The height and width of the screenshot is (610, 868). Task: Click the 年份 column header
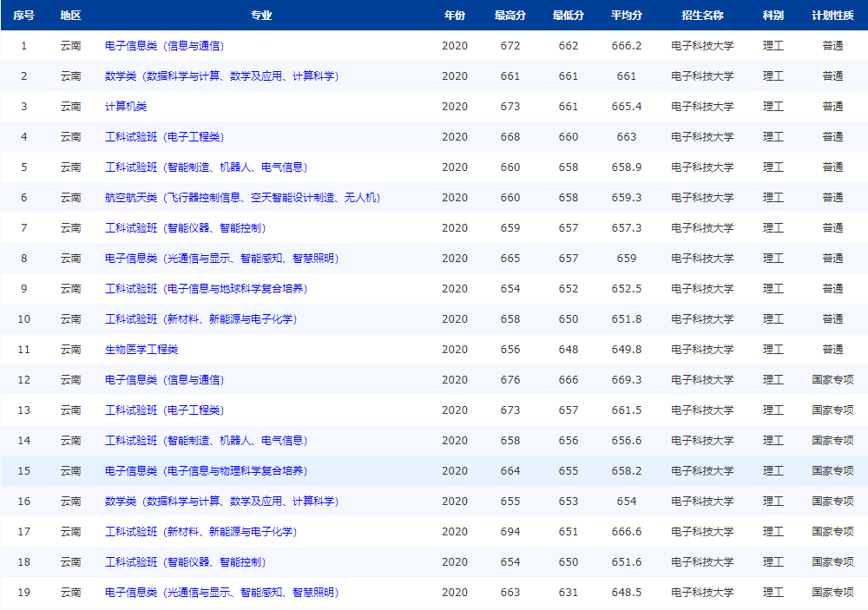tap(455, 16)
